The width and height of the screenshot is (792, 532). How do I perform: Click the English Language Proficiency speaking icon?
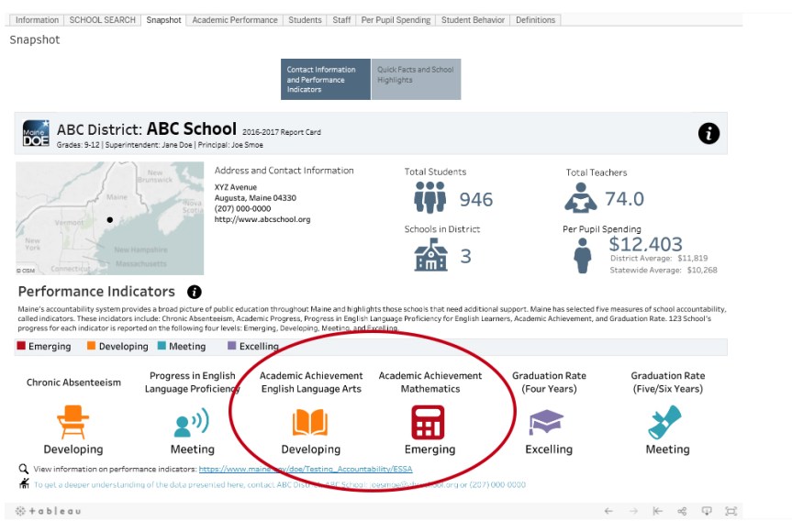click(192, 422)
